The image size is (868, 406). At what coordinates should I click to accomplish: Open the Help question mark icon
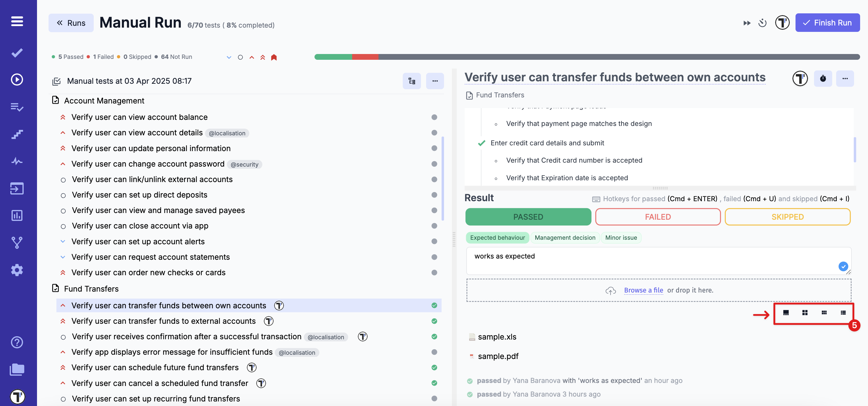[17, 342]
